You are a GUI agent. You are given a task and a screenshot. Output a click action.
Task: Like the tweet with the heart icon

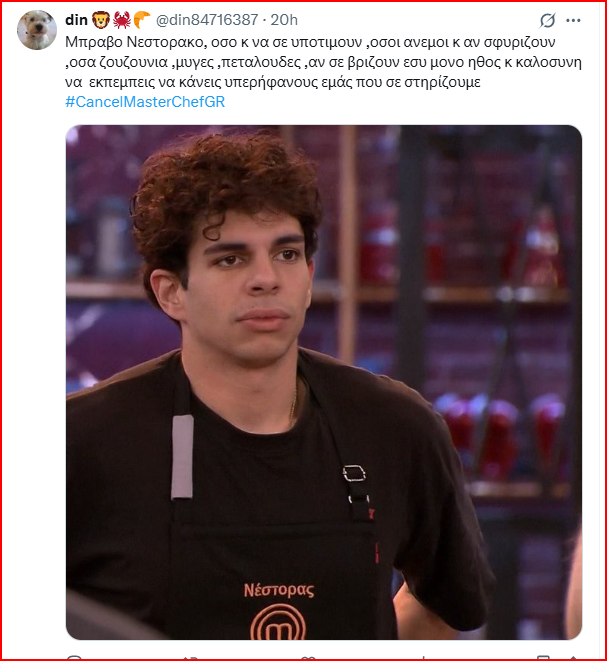[308, 658]
